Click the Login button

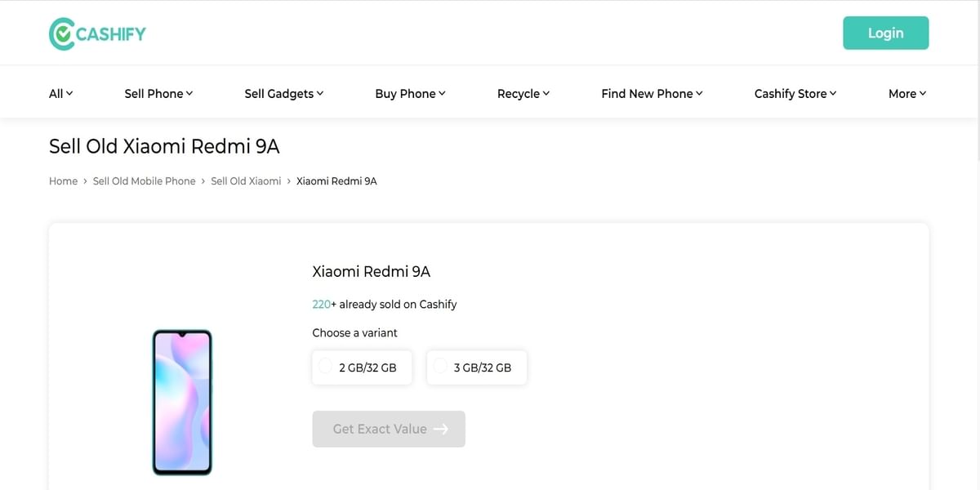(x=885, y=33)
